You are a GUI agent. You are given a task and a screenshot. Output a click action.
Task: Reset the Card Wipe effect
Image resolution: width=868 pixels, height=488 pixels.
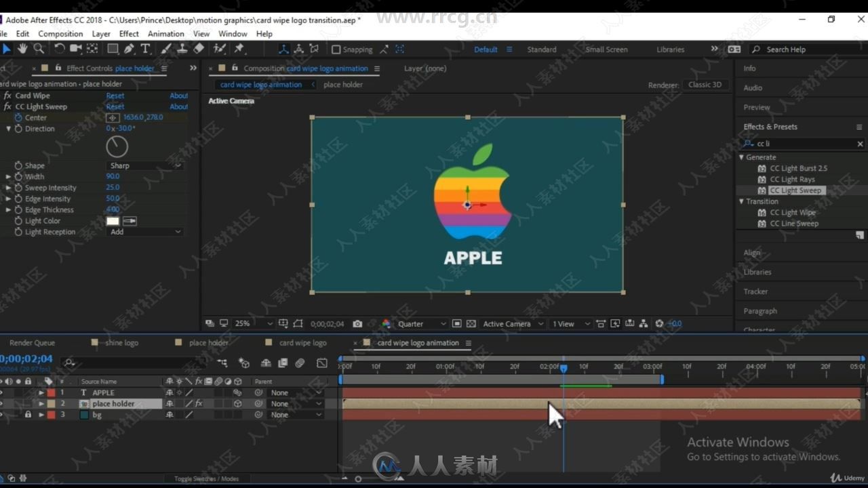[x=115, y=96]
